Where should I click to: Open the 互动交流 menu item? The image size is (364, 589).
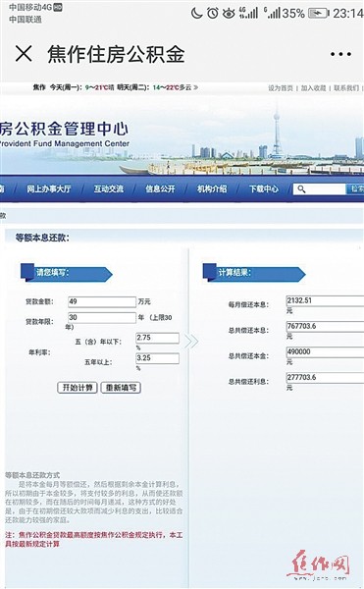pos(109,188)
